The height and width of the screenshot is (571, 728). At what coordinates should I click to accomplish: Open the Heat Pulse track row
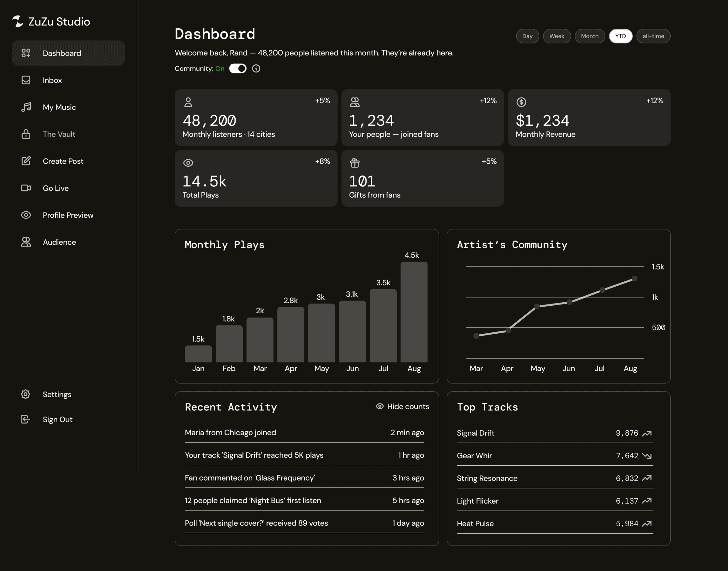555,524
